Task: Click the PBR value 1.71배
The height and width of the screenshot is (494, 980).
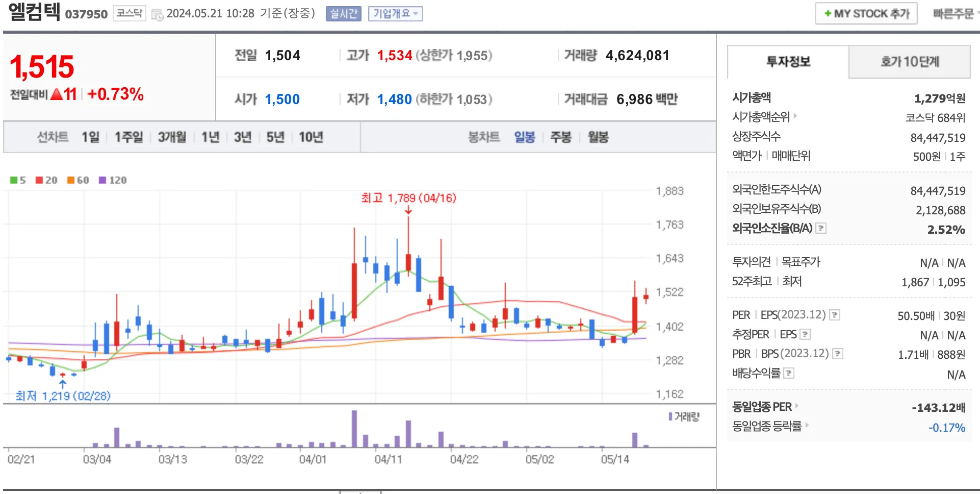Action: coord(913,355)
